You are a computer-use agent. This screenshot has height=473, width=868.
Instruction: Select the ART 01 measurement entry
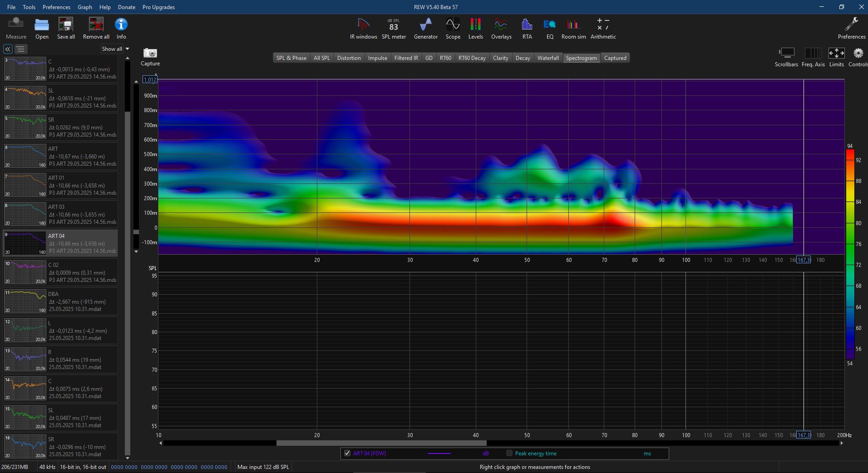coord(60,185)
